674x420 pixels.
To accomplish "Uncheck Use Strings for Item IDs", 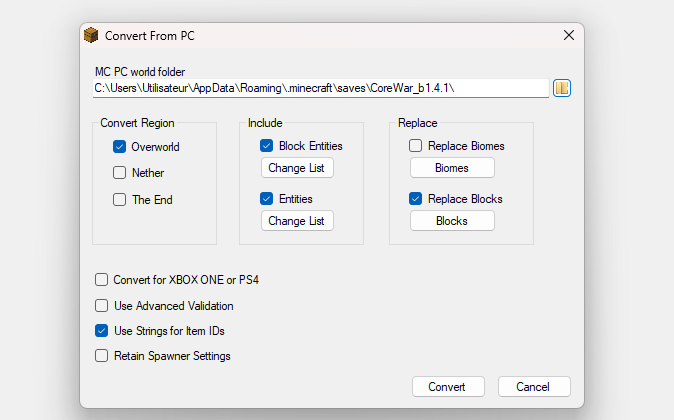I will (101, 331).
